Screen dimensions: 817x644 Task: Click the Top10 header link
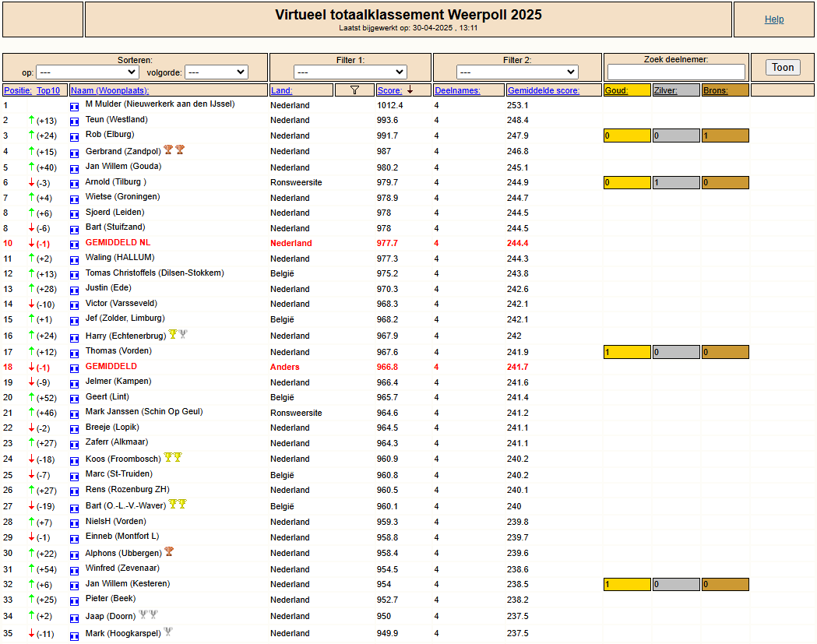pyautogui.click(x=48, y=90)
